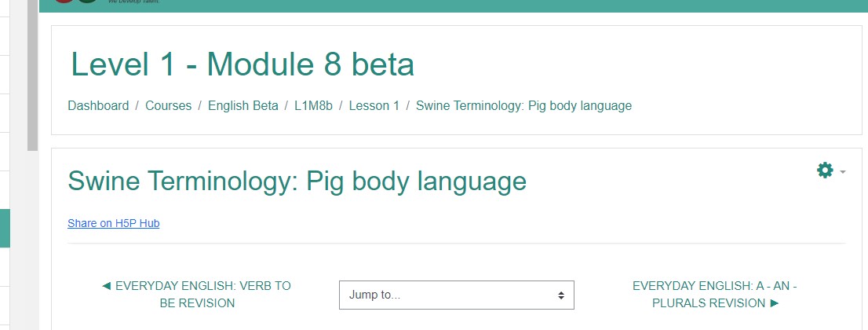Select the teal highlighted item in left sidebar
This screenshot has width=868, height=330.
(5, 228)
